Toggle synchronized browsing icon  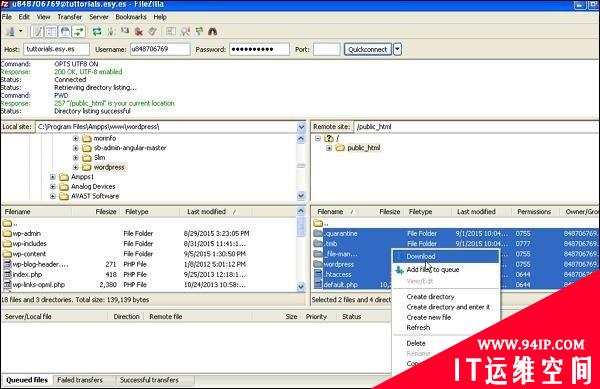click(x=199, y=31)
